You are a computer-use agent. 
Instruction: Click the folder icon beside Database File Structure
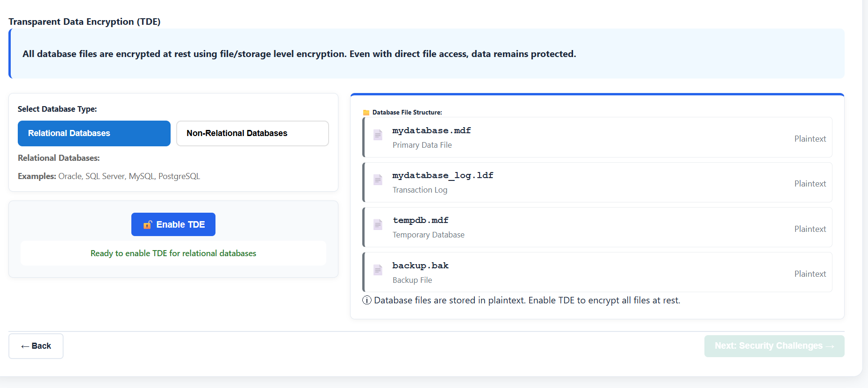(366, 113)
